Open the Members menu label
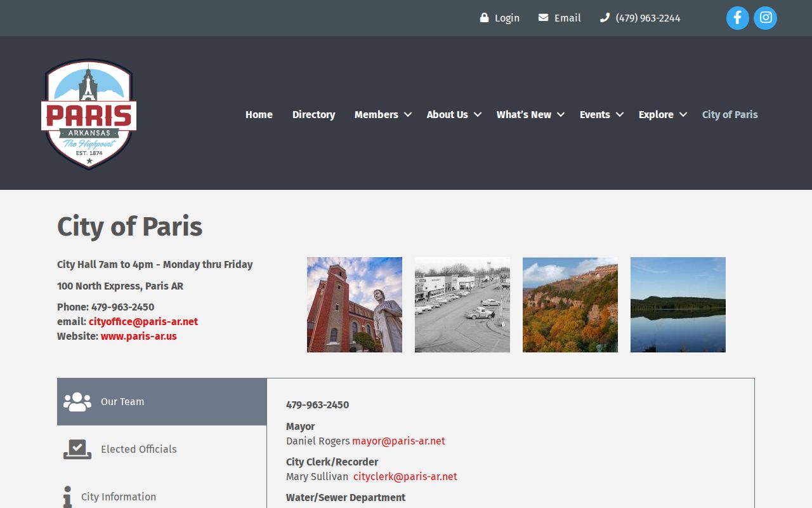The height and width of the screenshot is (508, 812). (376, 114)
